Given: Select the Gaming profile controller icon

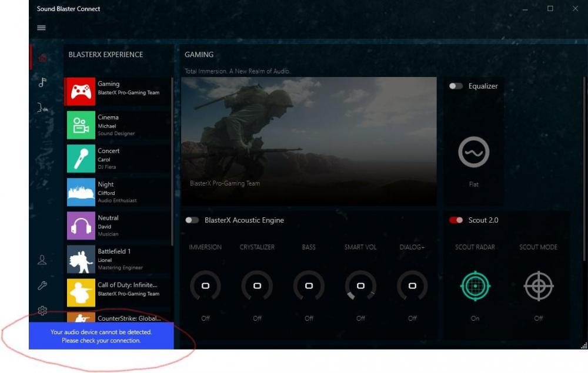Looking at the screenshot, I should pyautogui.click(x=81, y=92).
